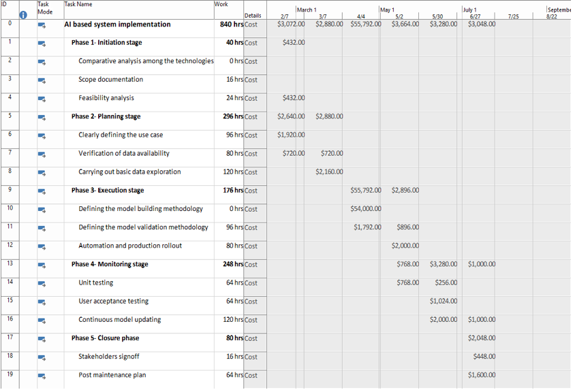Click the Task Mode icon for "Phase 2- Planning stage"

[43, 116]
